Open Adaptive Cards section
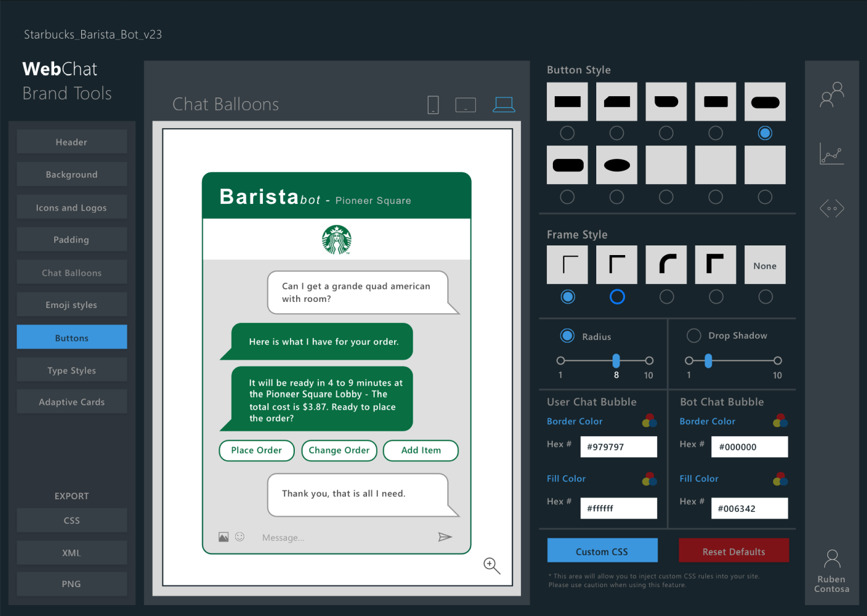This screenshot has height=616, width=867. [x=72, y=402]
